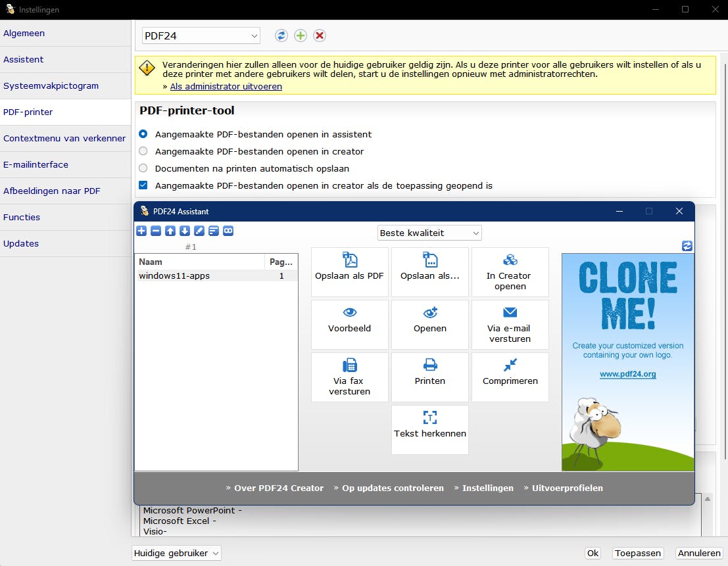Click the Tekst herkennen tile
Viewport: 728px width, 566px height.
tap(430, 430)
